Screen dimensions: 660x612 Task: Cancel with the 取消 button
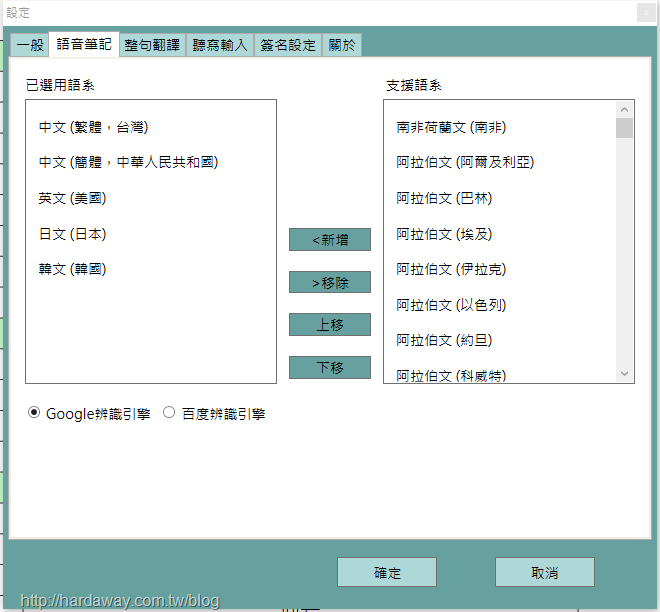click(x=545, y=572)
